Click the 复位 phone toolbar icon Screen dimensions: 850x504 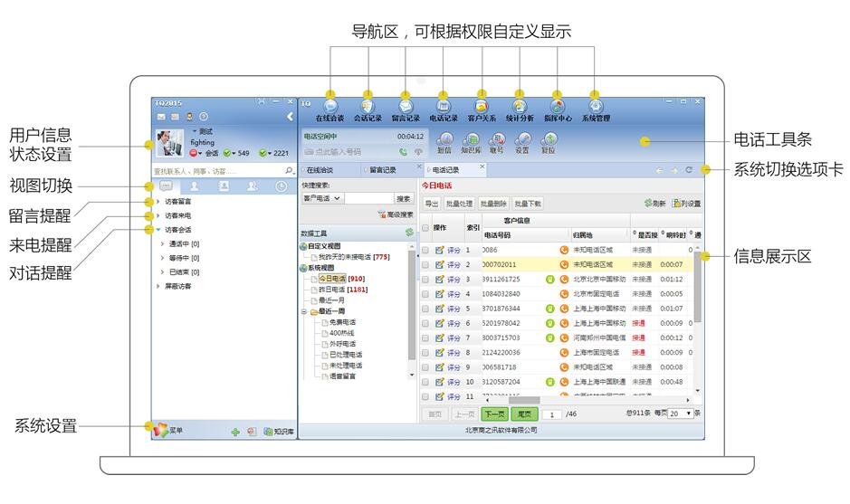click(549, 142)
